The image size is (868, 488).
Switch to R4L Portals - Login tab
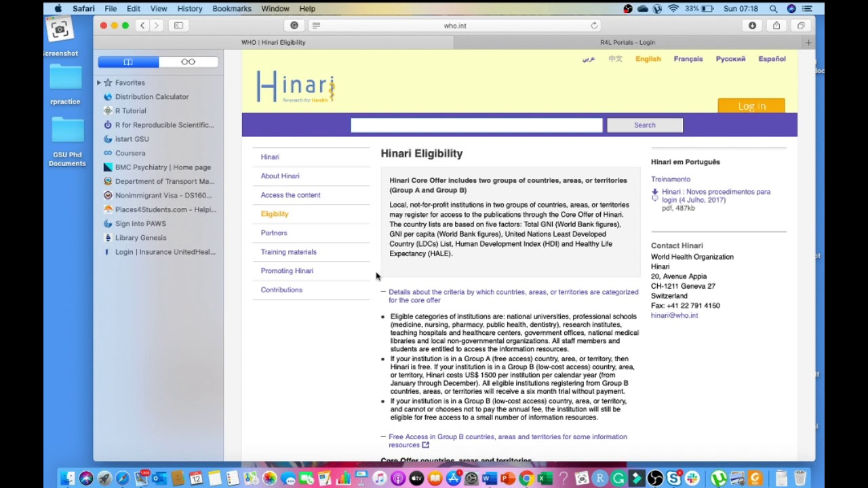point(627,42)
